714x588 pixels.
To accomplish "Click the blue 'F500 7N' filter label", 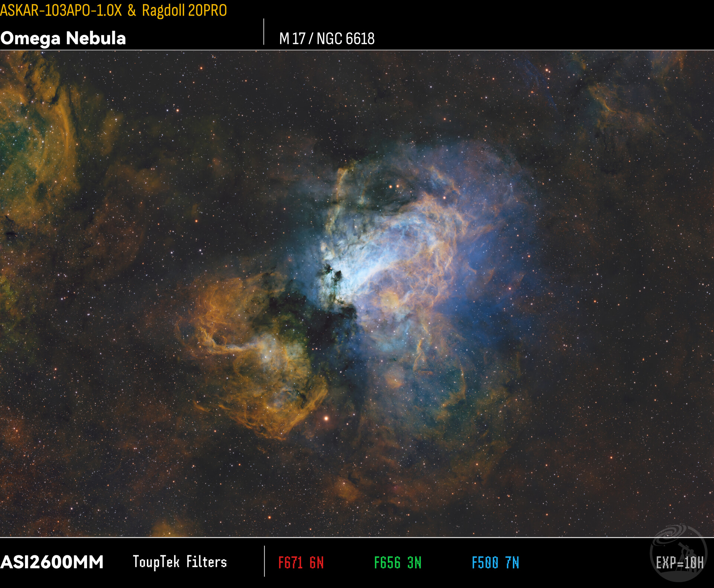I will pyautogui.click(x=495, y=563).
